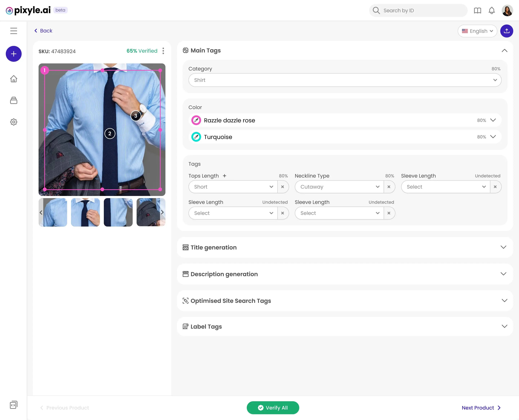
Task: Click the Verify All button
Action: (x=273, y=408)
